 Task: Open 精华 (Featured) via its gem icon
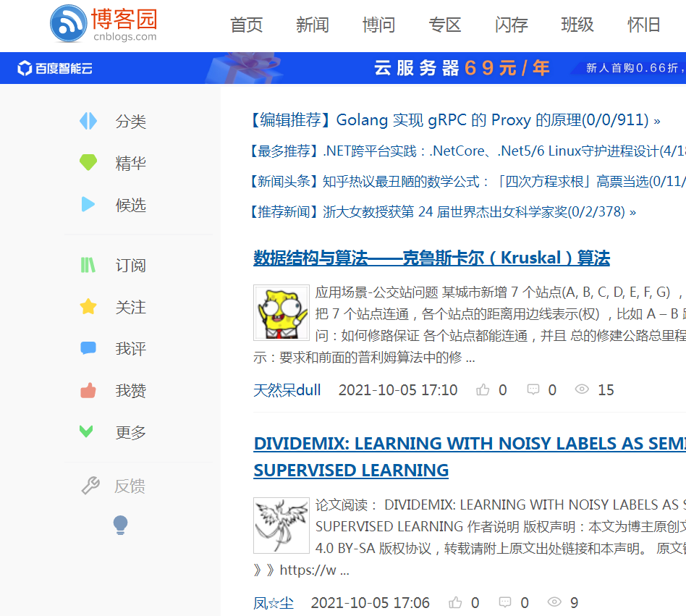pos(88,163)
